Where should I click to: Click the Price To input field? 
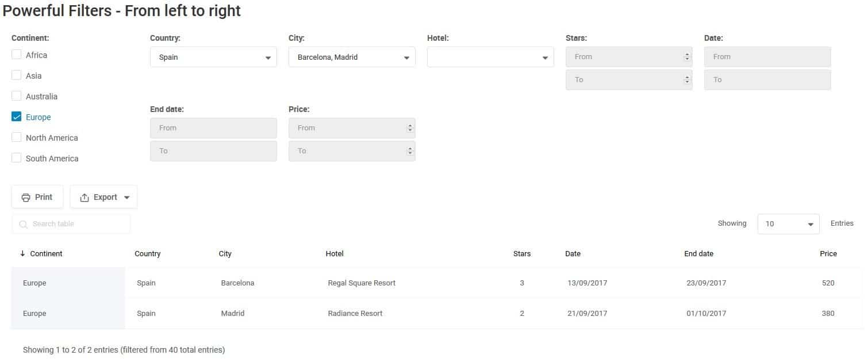[x=352, y=151]
